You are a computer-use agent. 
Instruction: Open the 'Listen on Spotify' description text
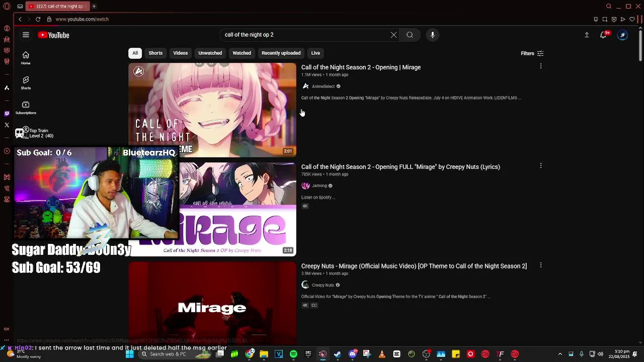318,197
